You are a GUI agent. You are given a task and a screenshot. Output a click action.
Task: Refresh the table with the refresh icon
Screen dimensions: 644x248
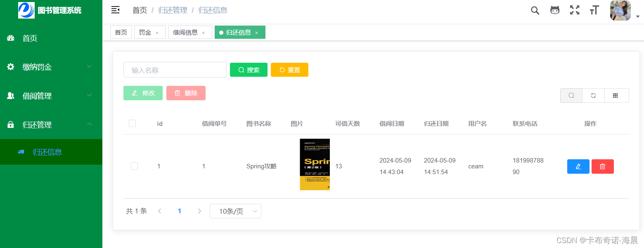coord(593,95)
